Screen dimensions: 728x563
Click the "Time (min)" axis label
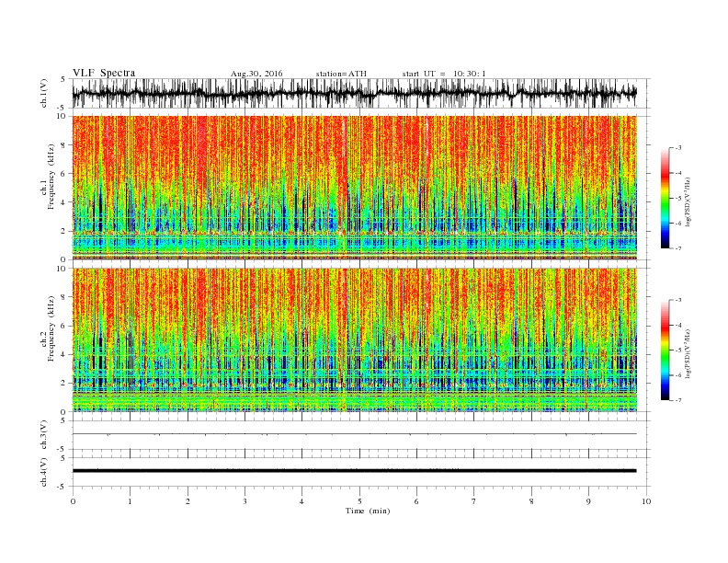point(368,511)
